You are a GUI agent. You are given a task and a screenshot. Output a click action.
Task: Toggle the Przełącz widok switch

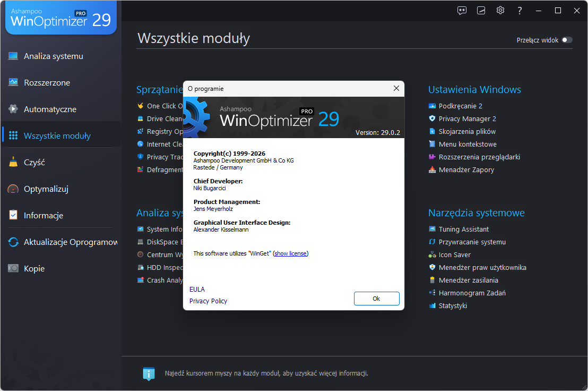pos(567,40)
